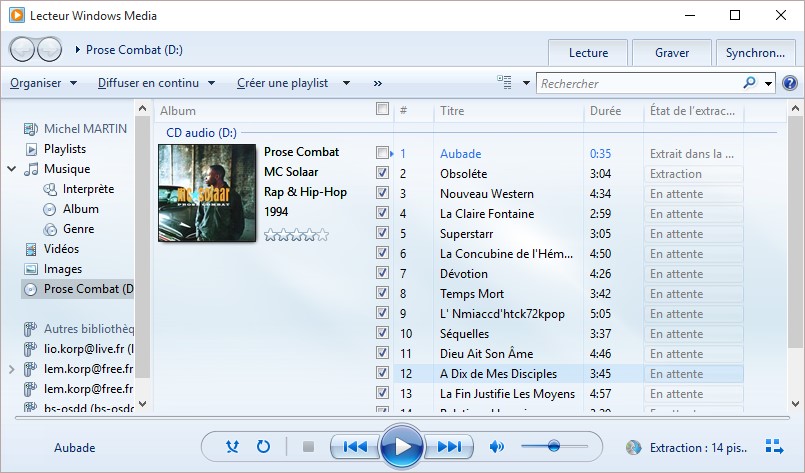Click the Back navigation arrow
The height and width of the screenshot is (473, 805).
(22, 50)
